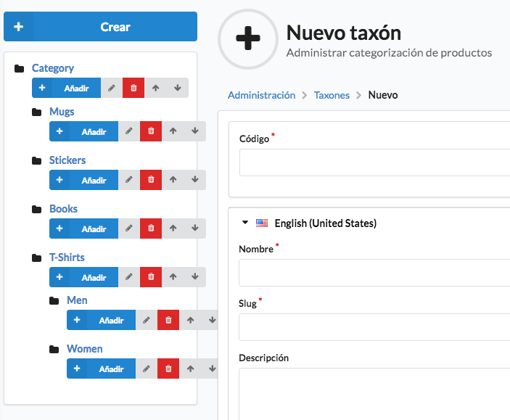This screenshot has height=420, width=510.
Task: Delete the Books taxon
Action: pos(151,228)
